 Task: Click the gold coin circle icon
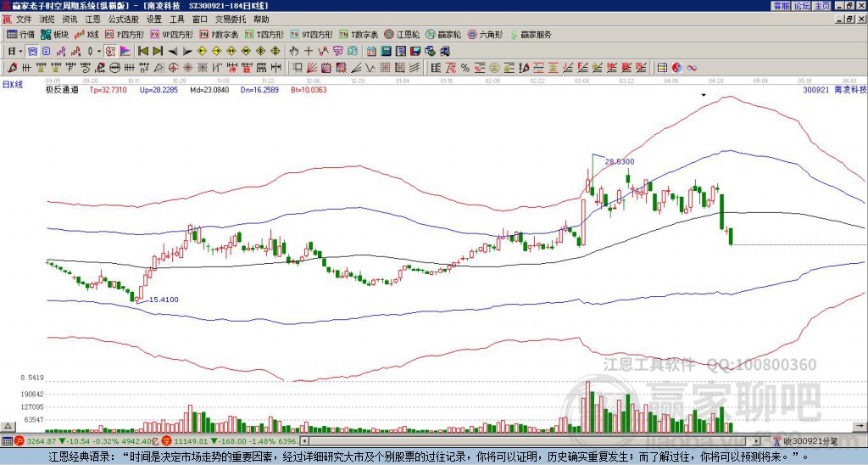[x=494, y=68]
